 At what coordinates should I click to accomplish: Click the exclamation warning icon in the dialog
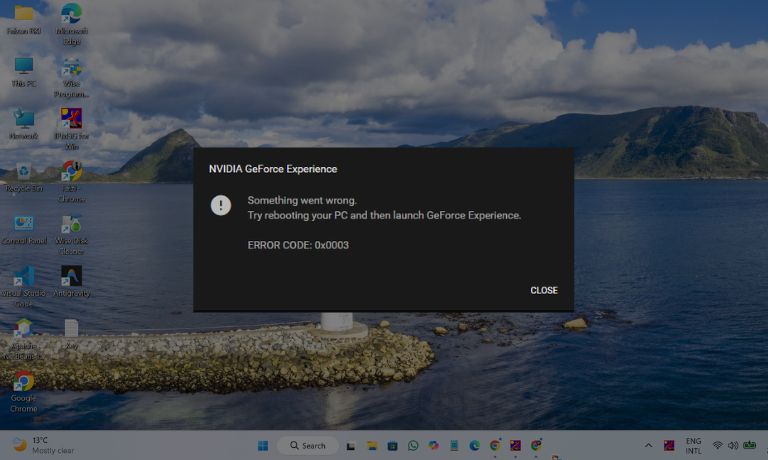point(221,205)
